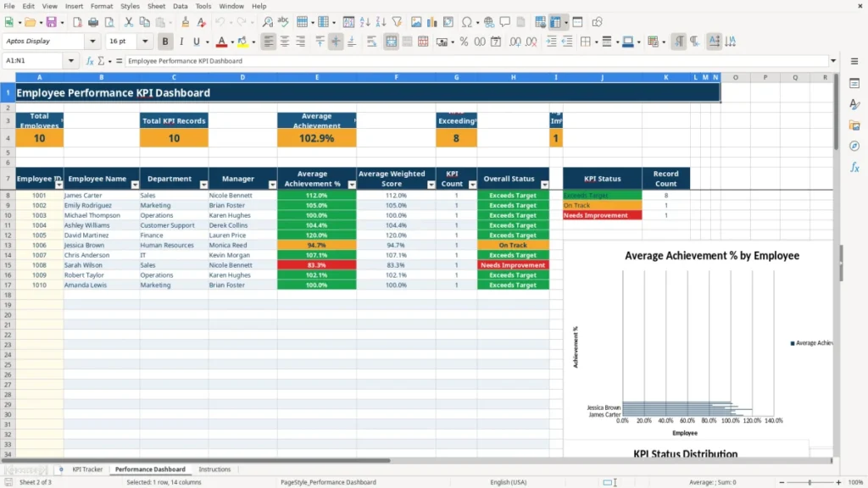This screenshot has height=488, width=868.
Task: Toggle print preview icon
Action: [x=109, y=22]
